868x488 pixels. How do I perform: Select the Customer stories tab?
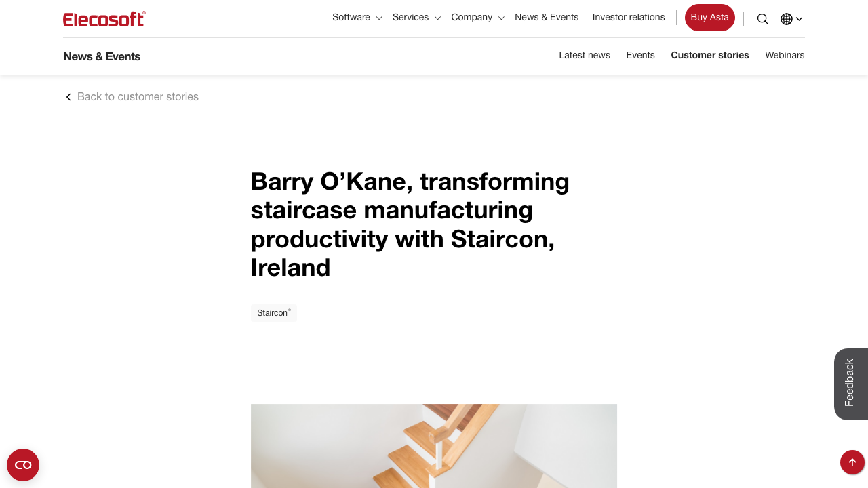[x=710, y=55]
